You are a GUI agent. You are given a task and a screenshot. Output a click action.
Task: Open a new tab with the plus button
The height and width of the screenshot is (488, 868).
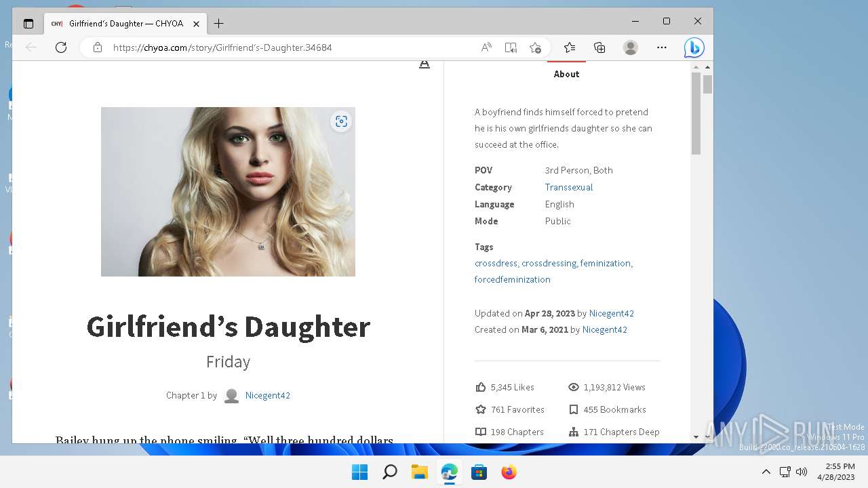[x=218, y=23]
